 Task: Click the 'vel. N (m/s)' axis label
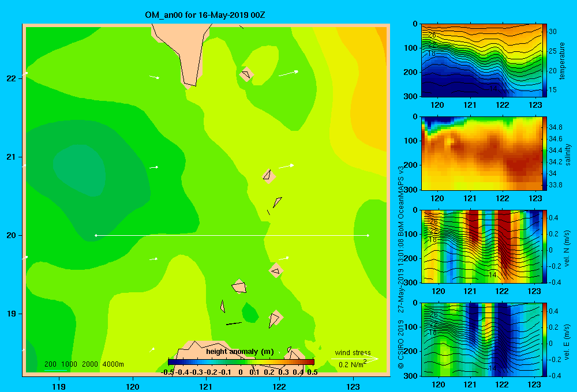(567, 248)
